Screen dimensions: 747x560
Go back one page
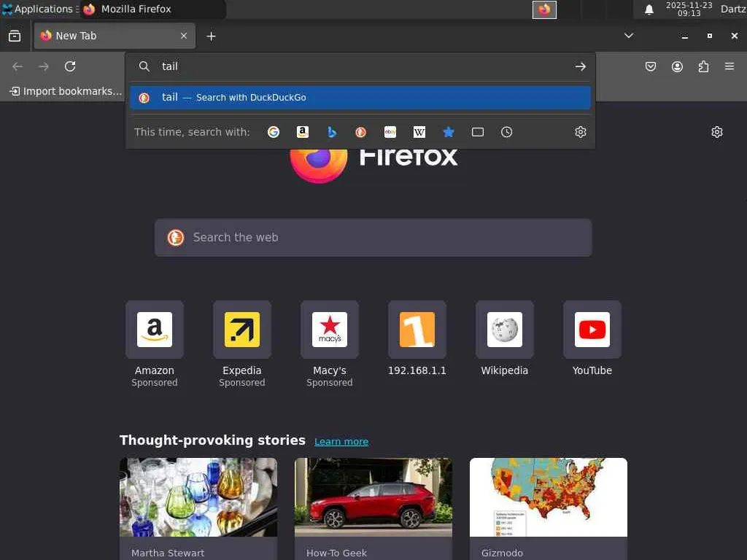click(18, 66)
